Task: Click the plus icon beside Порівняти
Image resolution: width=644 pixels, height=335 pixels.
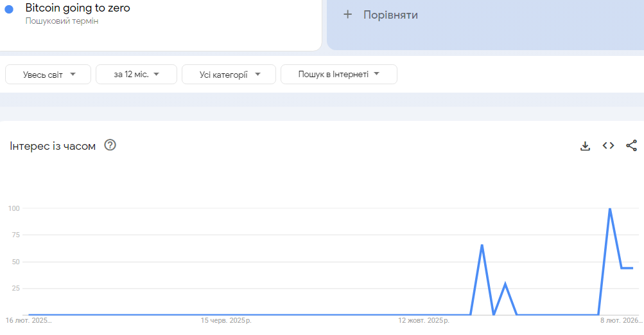Action: click(x=348, y=14)
